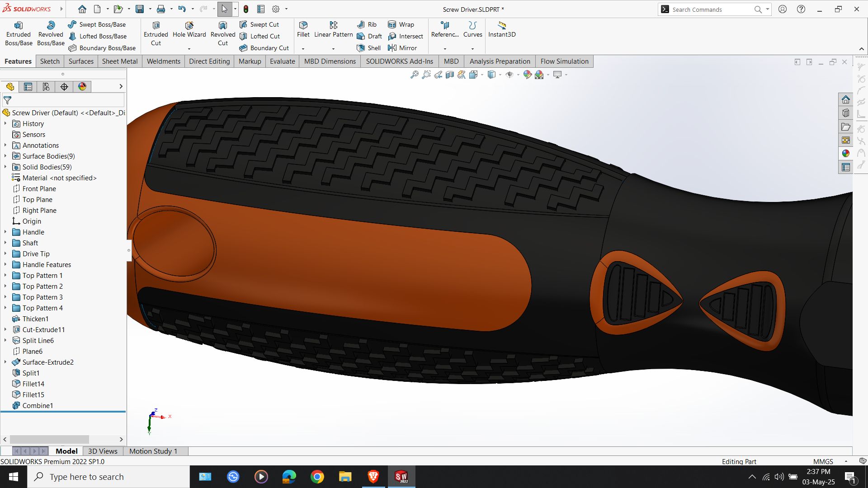Toggle the Rebuild traffic light button
The image size is (868, 488).
click(246, 9)
